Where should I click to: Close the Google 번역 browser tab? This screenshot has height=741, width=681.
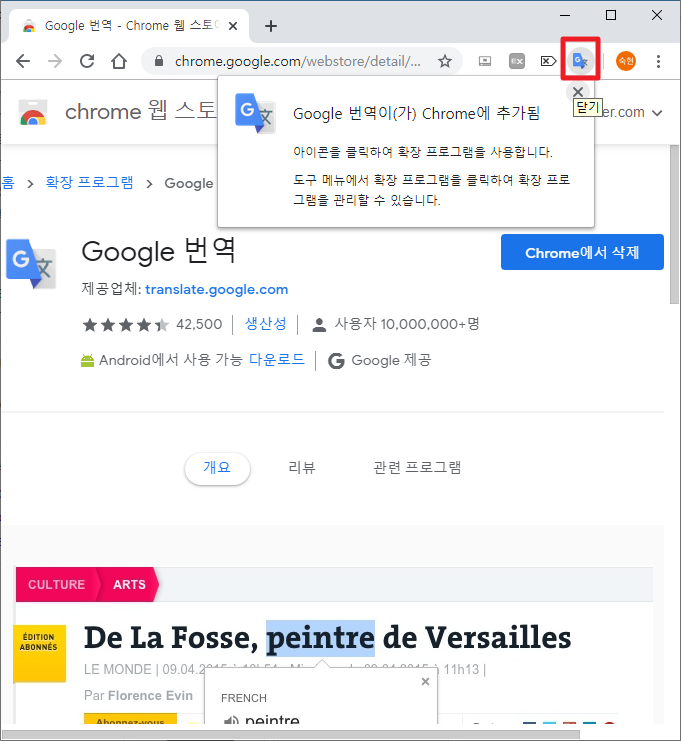[233, 26]
